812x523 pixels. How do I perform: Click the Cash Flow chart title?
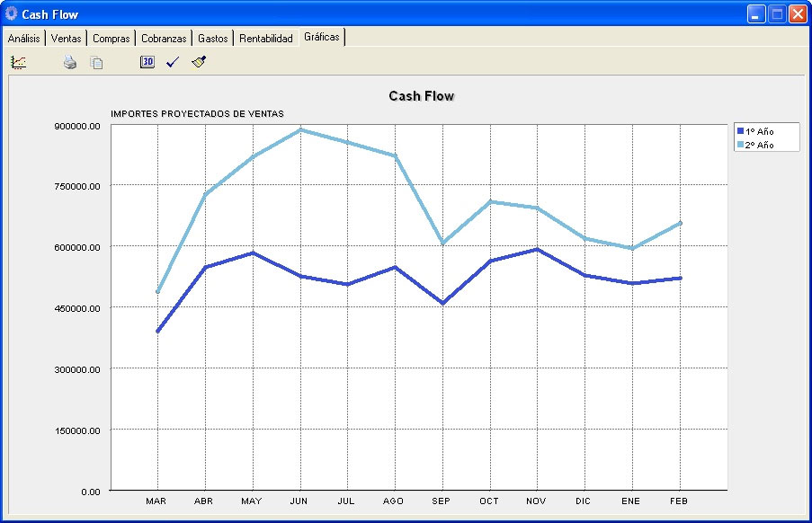click(x=421, y=95)
